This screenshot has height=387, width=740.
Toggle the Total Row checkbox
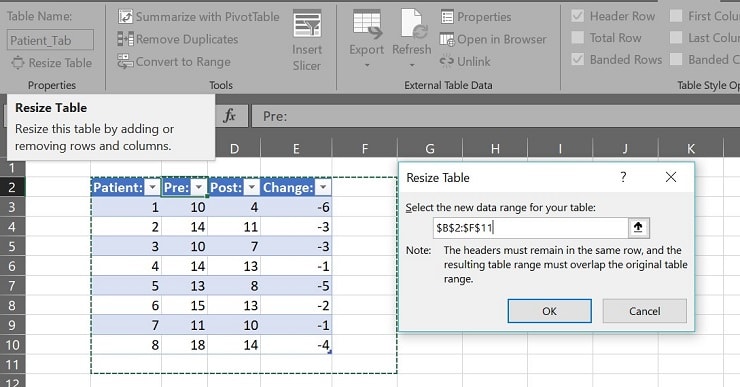tap(578, 38)
